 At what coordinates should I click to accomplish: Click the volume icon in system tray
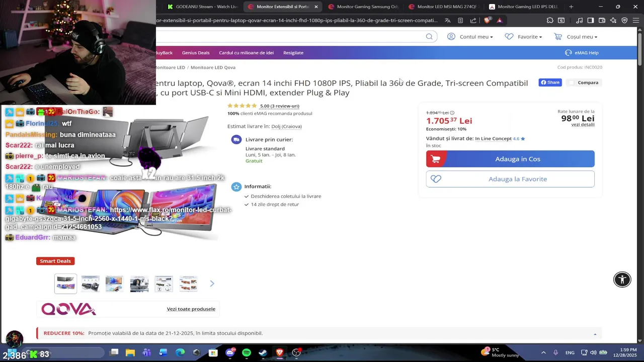point(593,352)
